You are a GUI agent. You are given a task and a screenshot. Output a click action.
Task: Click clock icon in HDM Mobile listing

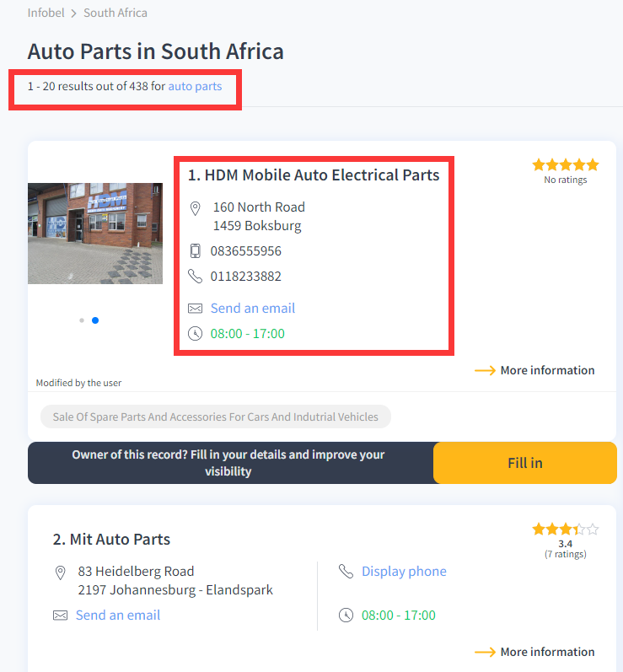(x=196, y=334)
